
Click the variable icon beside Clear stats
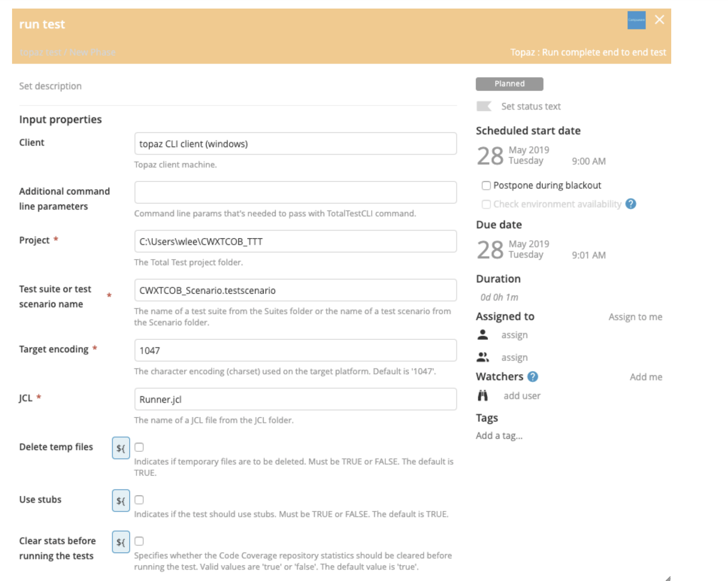121,542
